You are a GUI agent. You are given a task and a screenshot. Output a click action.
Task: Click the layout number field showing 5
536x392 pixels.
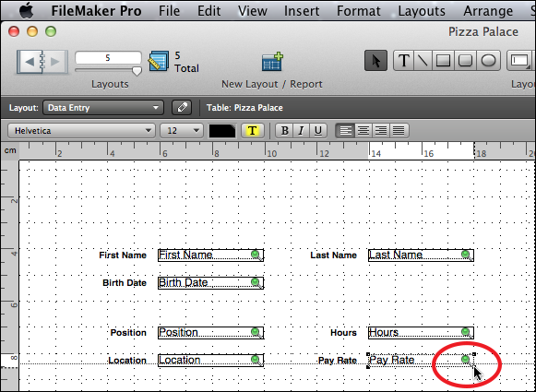tap(108, 58)
